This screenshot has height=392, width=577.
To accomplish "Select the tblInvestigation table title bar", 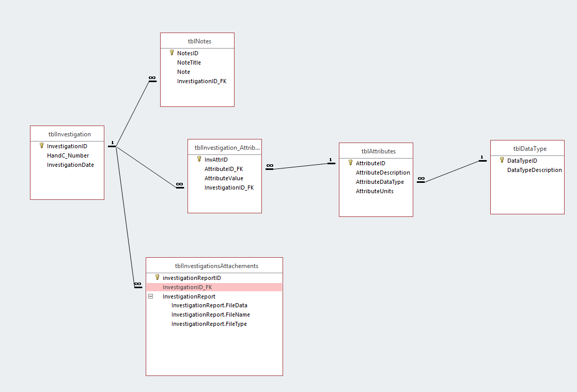I will click(67, 134).
